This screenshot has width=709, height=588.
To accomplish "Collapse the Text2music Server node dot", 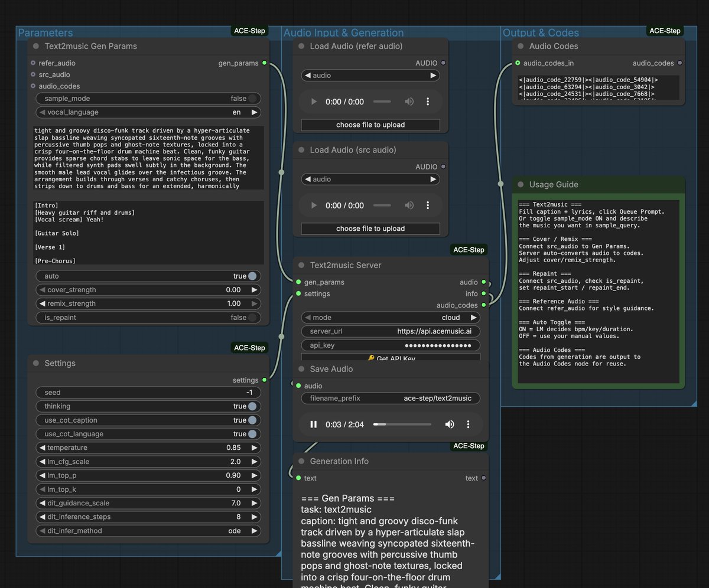I will (301, 265).
